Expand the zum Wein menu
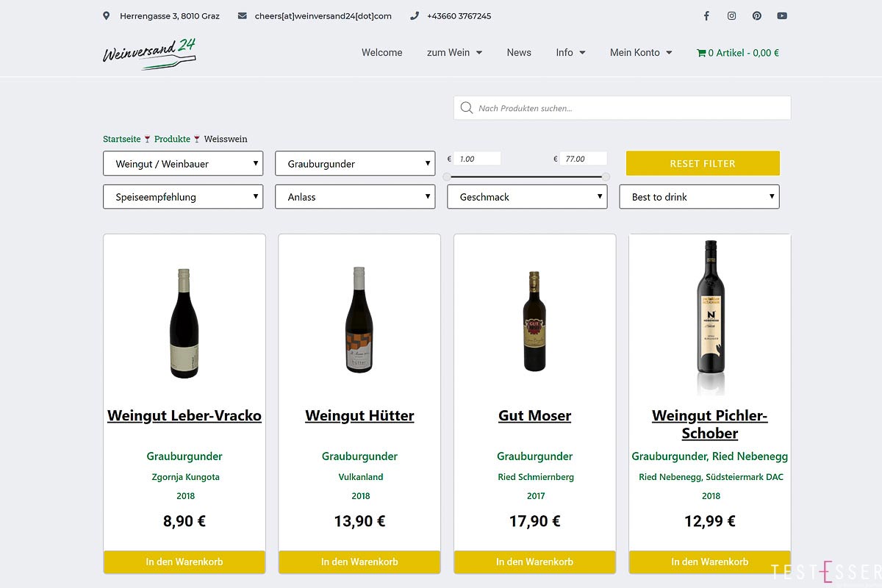 (454, 53)
